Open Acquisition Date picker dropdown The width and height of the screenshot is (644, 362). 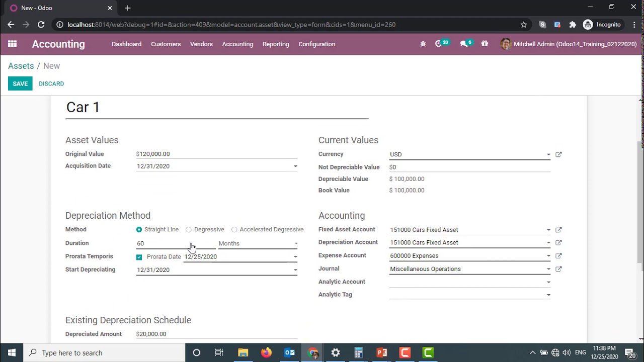coord(295,166)
